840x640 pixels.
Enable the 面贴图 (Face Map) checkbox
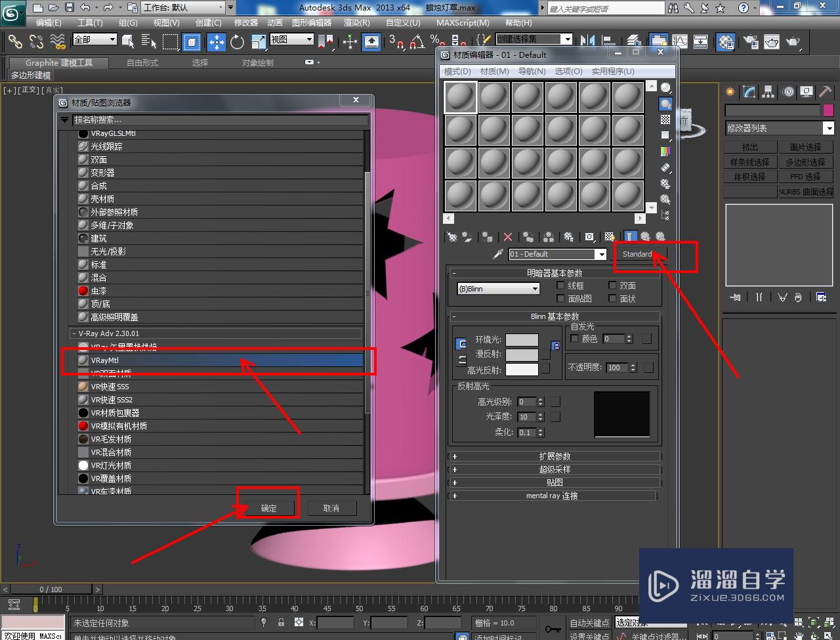click(x=560, y=299)
